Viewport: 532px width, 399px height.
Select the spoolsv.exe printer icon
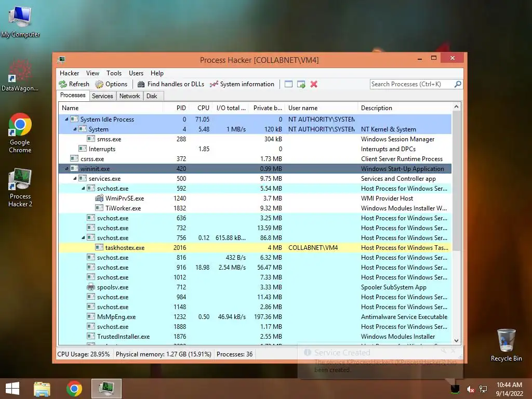tap(90, 287)
